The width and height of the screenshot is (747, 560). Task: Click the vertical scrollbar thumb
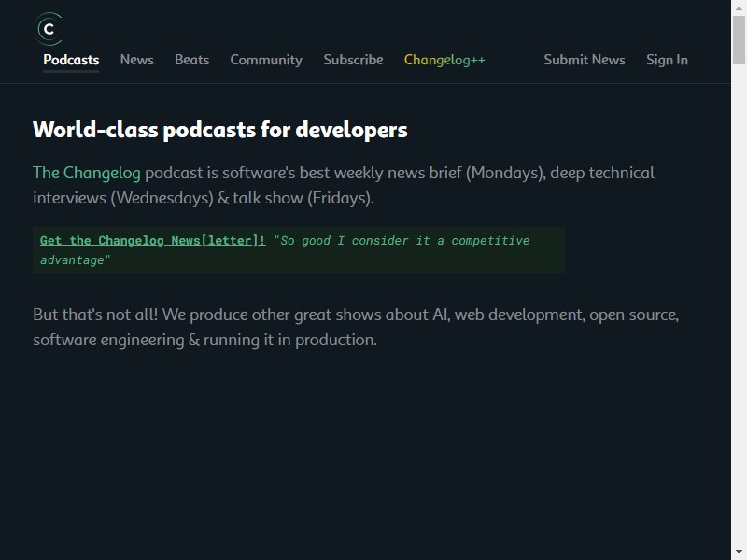pyautogui.click(x=739, y=40)
